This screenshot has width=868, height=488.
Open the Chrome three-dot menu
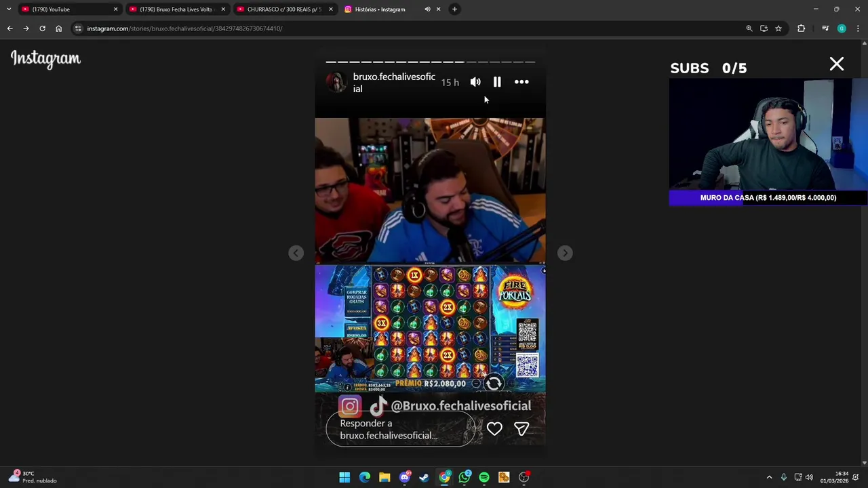(858, 28)
